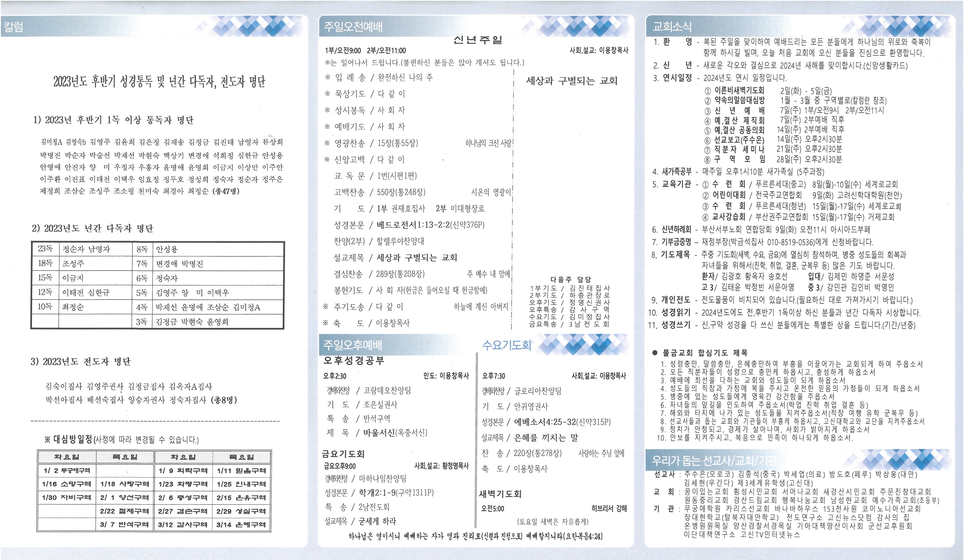Click news item 6. 신년하례회

pos(761,230)
